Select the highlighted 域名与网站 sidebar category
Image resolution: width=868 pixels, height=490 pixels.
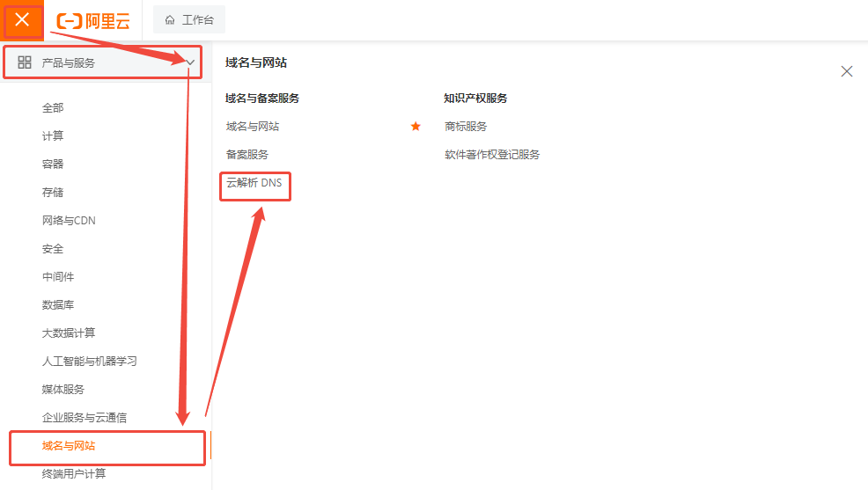click(x=69, y=446)
